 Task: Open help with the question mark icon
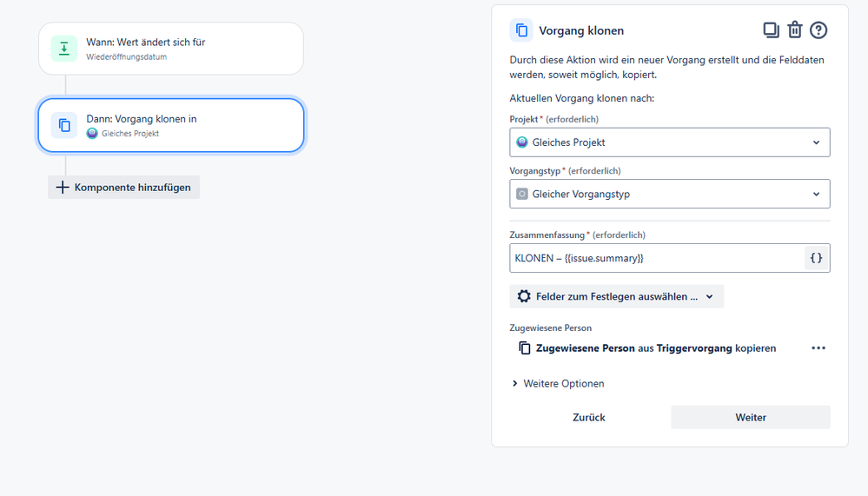pos(818,30)
